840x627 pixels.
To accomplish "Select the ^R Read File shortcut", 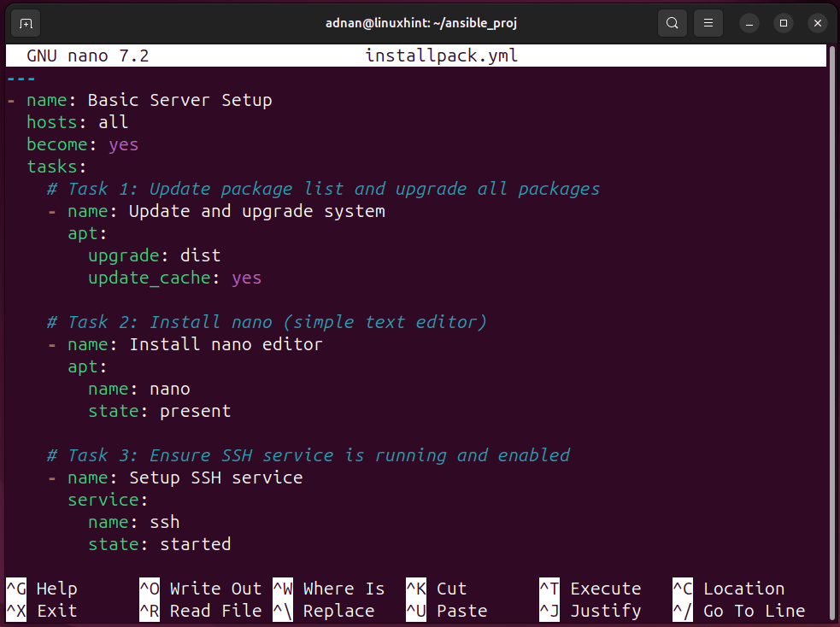I will coord(201,611).
